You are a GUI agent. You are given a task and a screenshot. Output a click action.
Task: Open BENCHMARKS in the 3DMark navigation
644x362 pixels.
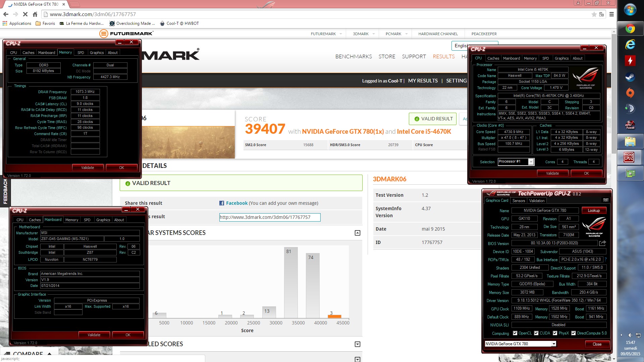point(354,57)
